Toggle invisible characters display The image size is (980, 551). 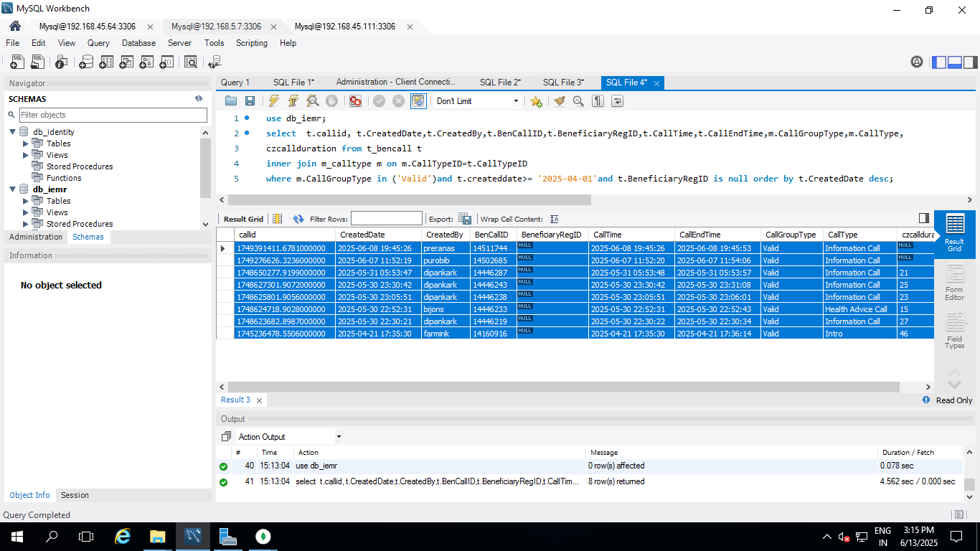(598, 101)
